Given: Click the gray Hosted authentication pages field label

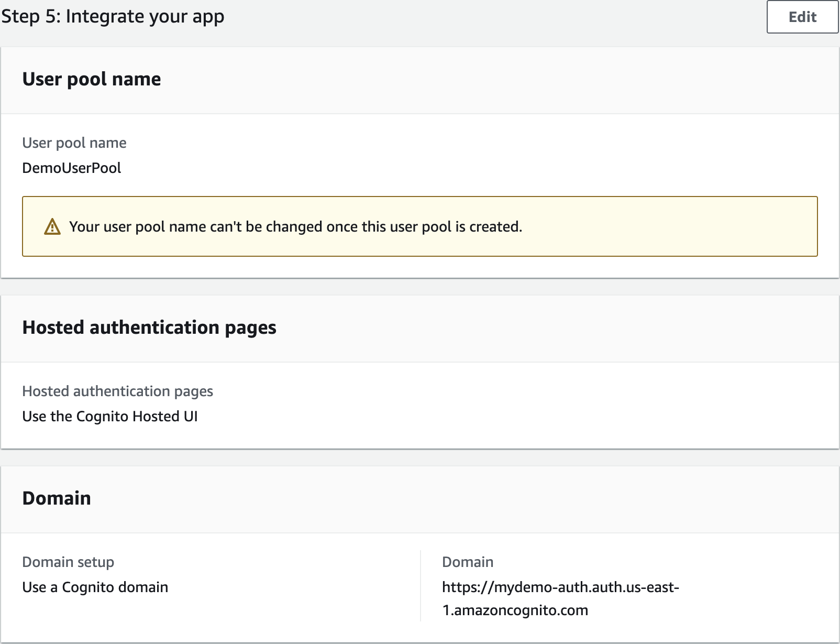Looking at the screenshot, I should pos(117,391).
